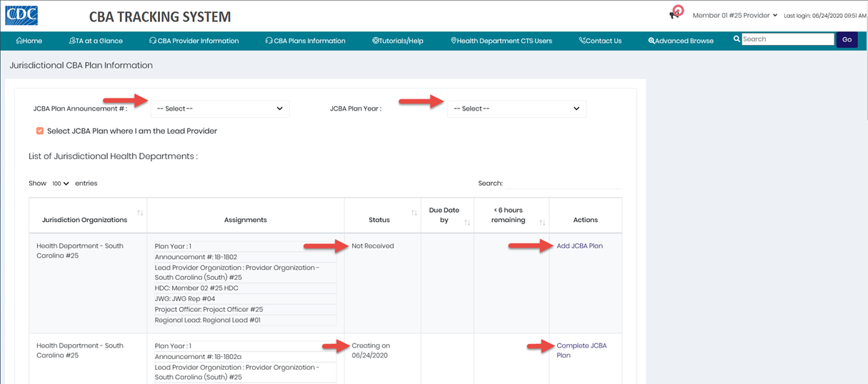Sort by Jurisdiction Organizations column arrows

click(x=140, y=213)
